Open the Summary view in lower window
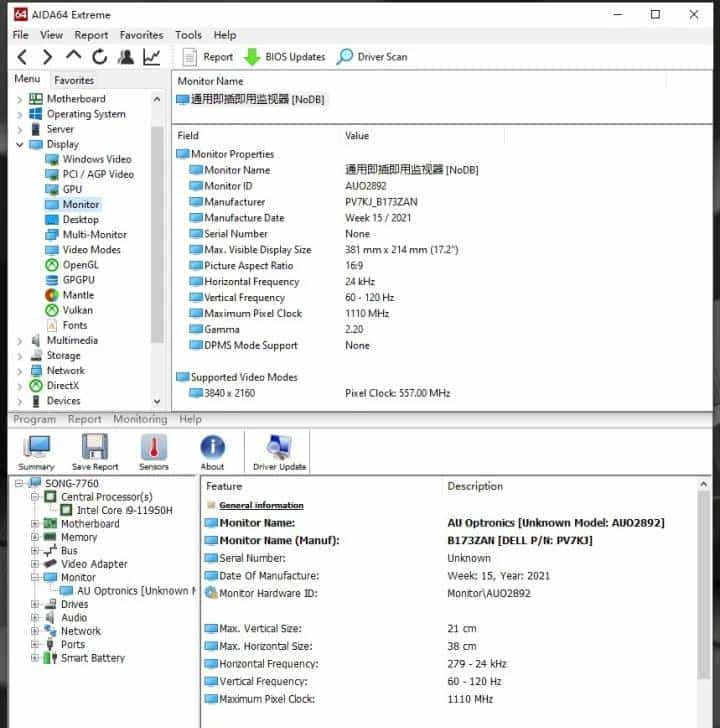The image size is (720, 728). point(36,452)
